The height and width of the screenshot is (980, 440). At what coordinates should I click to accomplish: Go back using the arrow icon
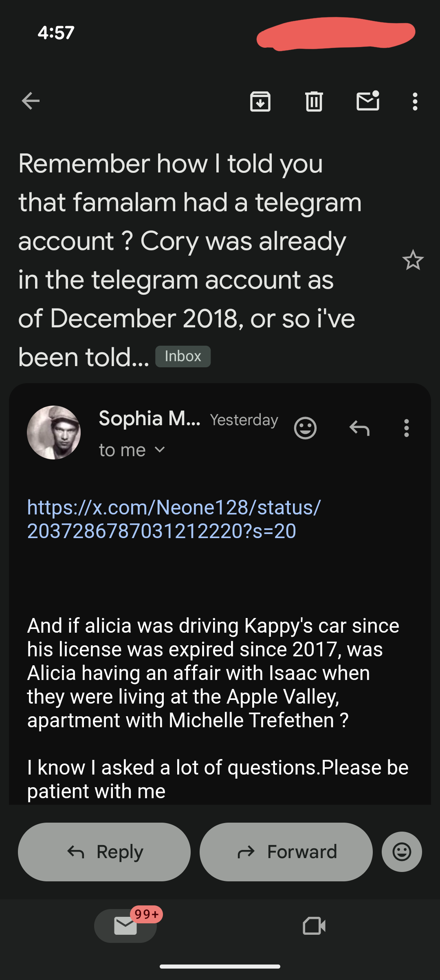31,101
